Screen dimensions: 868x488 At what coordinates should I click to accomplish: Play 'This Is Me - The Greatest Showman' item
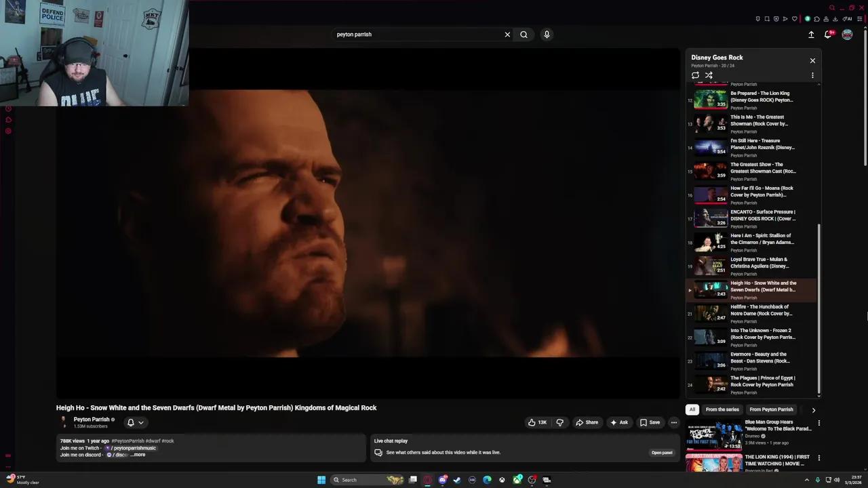(x=753, y=124)
